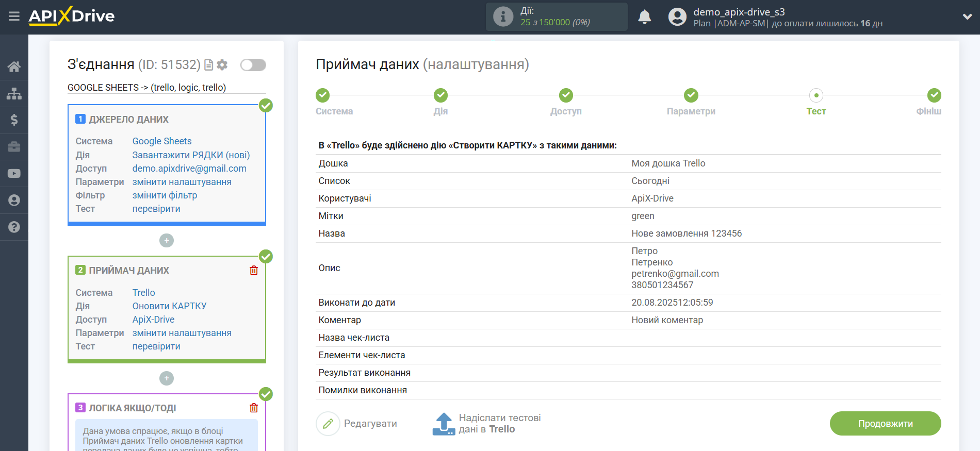Image resolution: width=980 pixels, height=451 pixels.
Task: Click the actions info icon
Action: [x=503, y=16]
